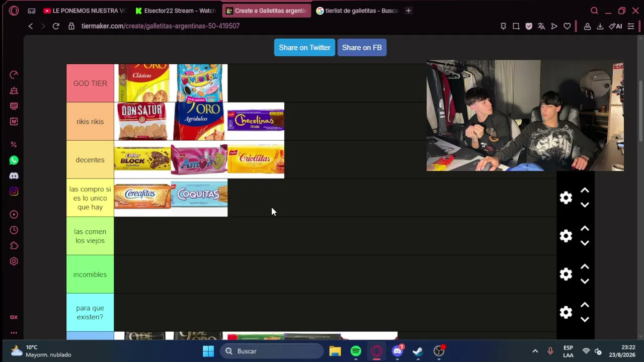Move 'las compro si es lo unico que hay' row down
644x362 pixels.
tap(585, 205)
